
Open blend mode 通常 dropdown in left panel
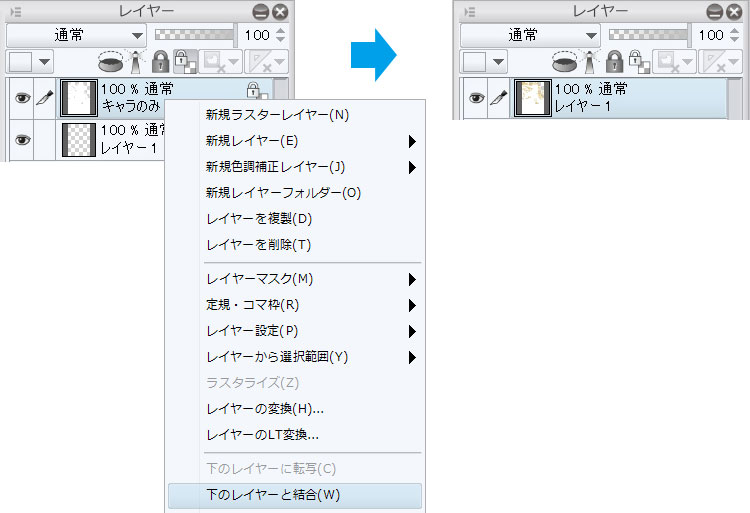[76, 35]
